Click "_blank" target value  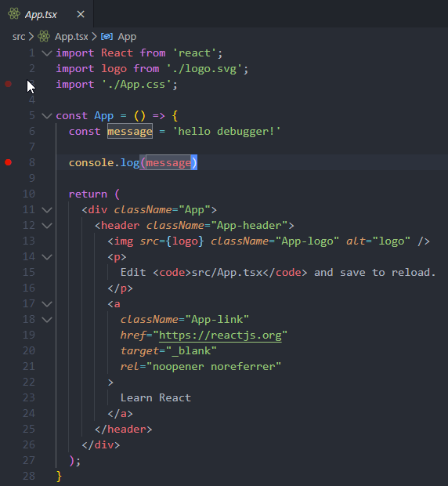pyautogui.click(x=191, y=351)
